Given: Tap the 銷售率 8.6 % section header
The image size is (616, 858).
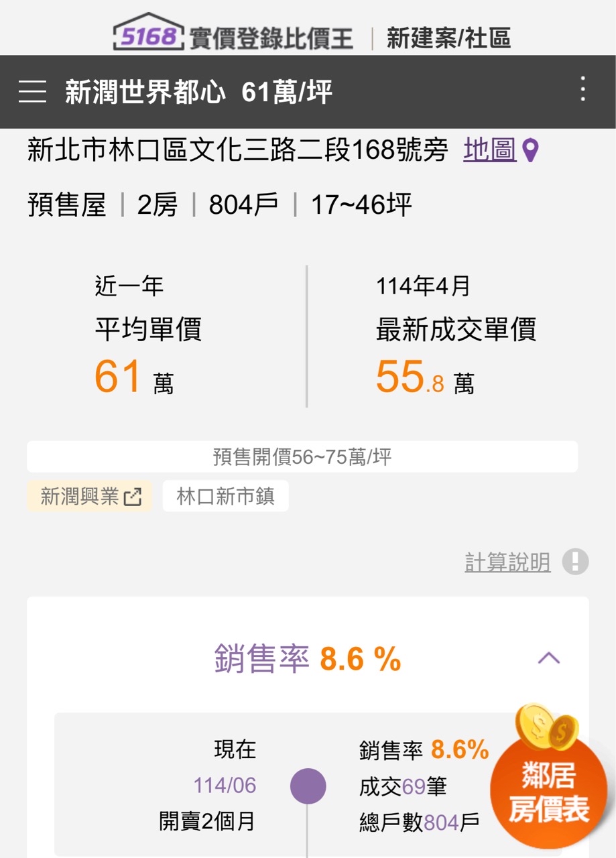Looking at the screenshot, I should tap(308, 659).
